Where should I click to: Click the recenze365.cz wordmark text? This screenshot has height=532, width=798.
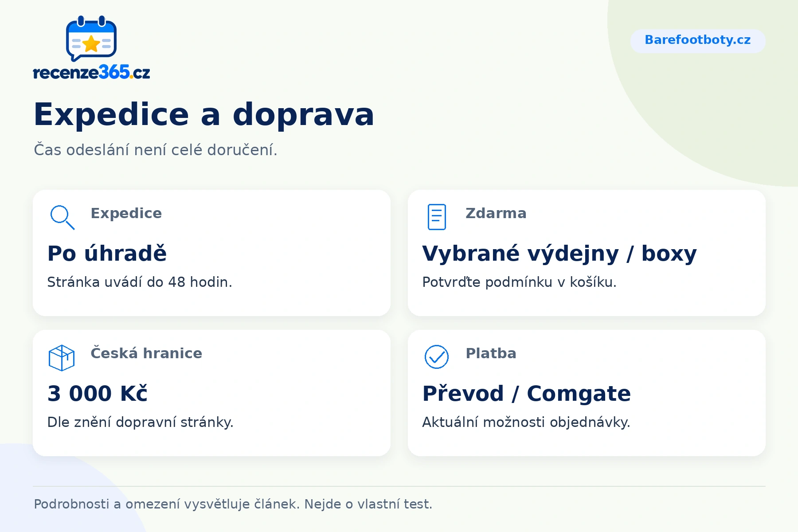pos(92,72)
